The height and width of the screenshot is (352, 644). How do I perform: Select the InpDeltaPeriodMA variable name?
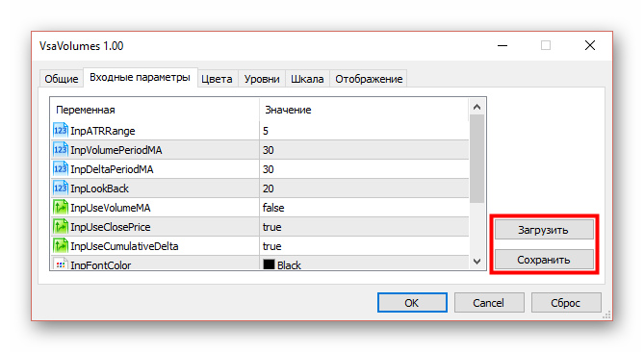coord(112,169)
